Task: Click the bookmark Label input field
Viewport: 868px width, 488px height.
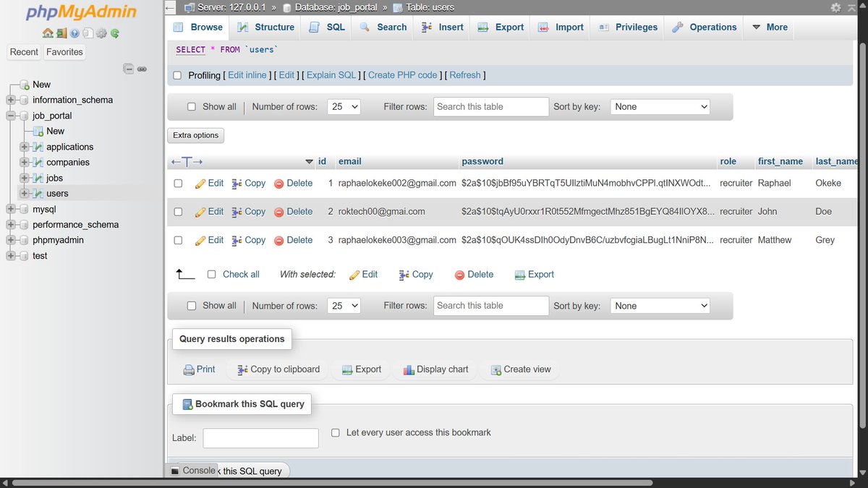Action: tap(260, 438)
